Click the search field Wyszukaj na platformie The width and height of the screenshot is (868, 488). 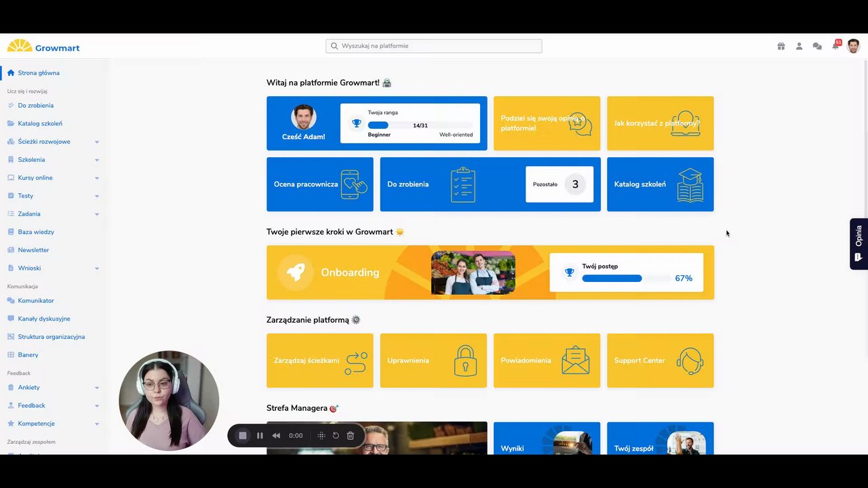[434, 46]
